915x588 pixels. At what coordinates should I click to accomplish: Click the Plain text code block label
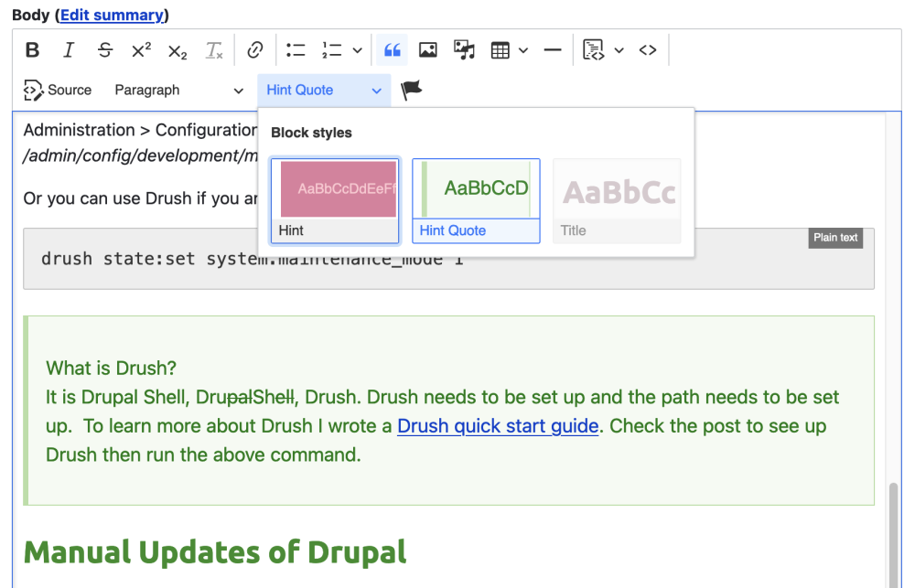tap(835, 238)
